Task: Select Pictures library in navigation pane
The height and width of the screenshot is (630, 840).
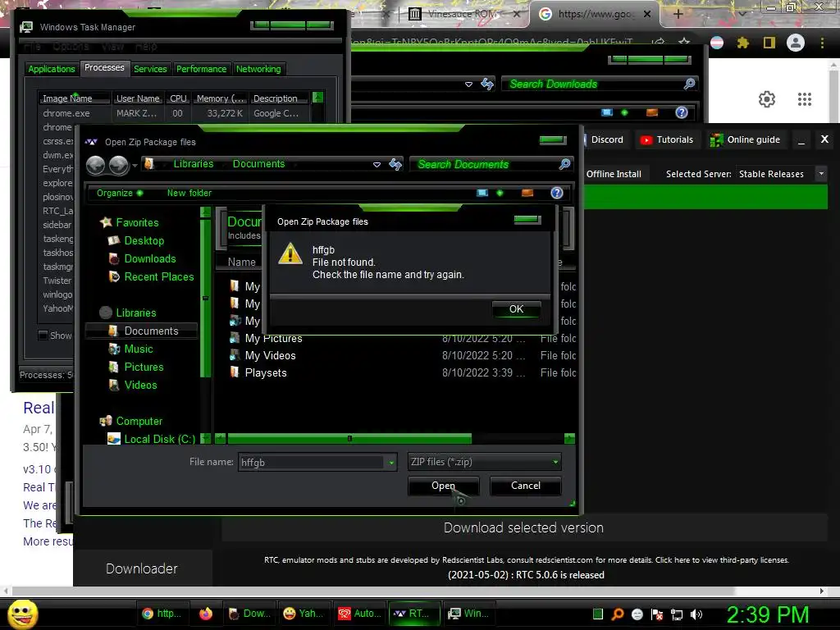Action: click(144, 367)
